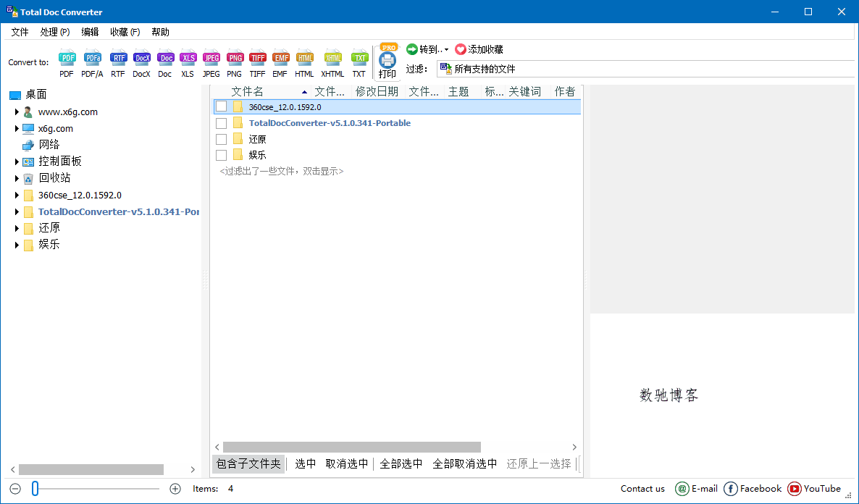Click the zoom slider handle
Screen dimensions: 859x504
point(35,489)
